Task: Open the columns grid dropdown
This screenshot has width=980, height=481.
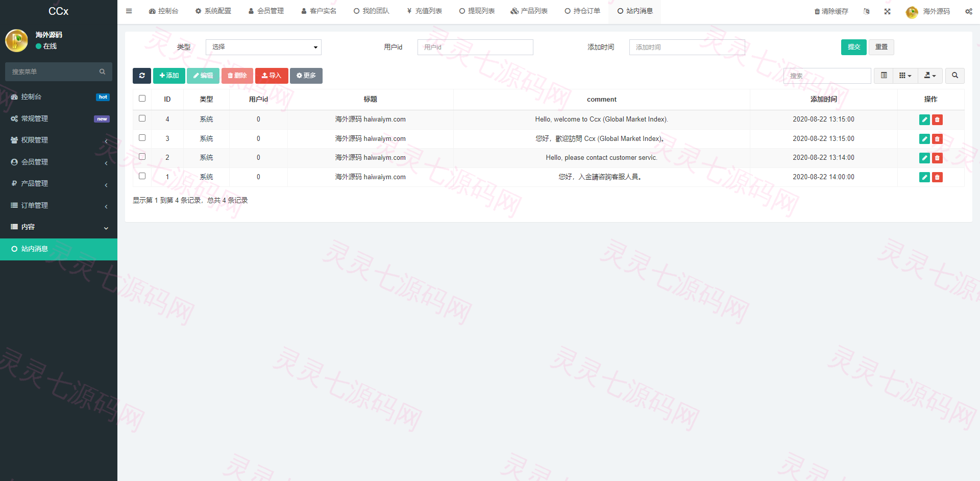Action: 905,76
